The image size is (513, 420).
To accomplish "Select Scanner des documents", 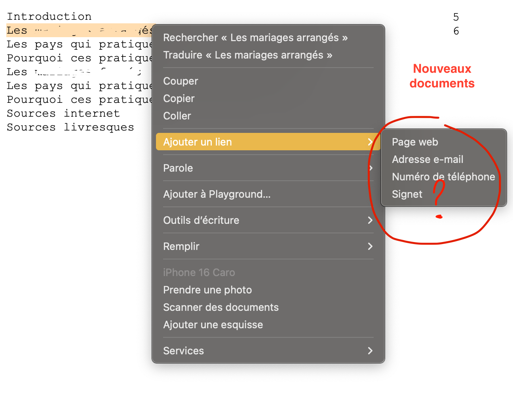I will 221,307.
